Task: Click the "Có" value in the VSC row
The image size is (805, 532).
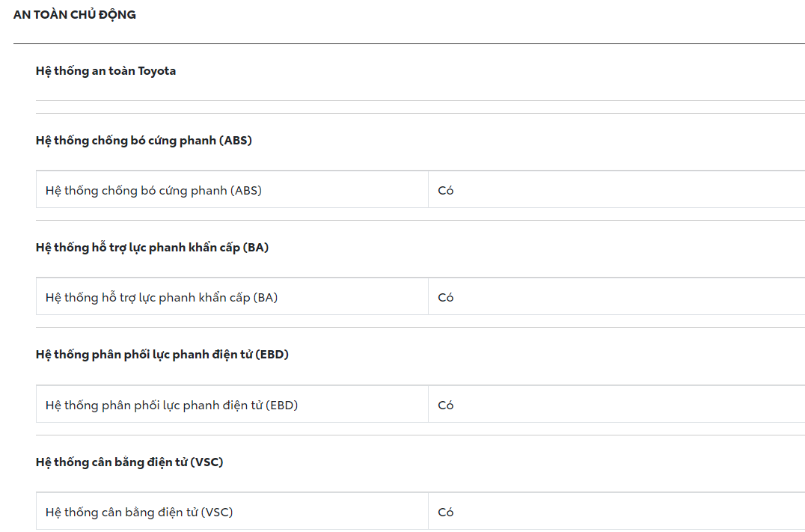Action: [446, 513]
